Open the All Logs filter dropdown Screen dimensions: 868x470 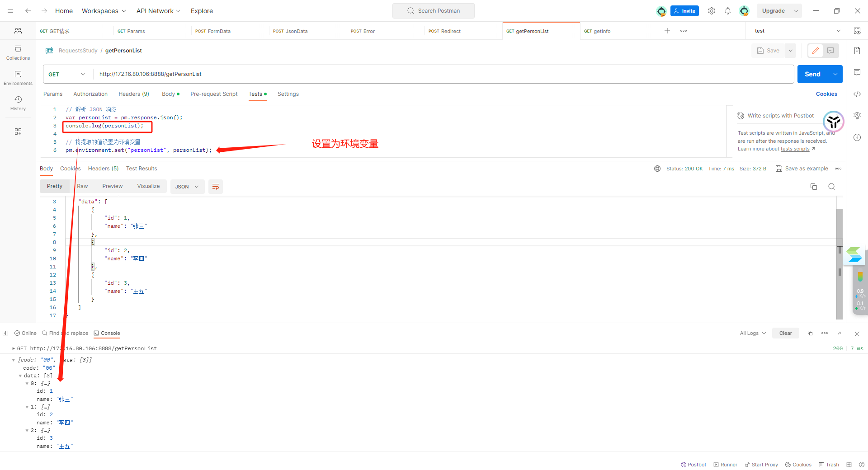(752, 333)
